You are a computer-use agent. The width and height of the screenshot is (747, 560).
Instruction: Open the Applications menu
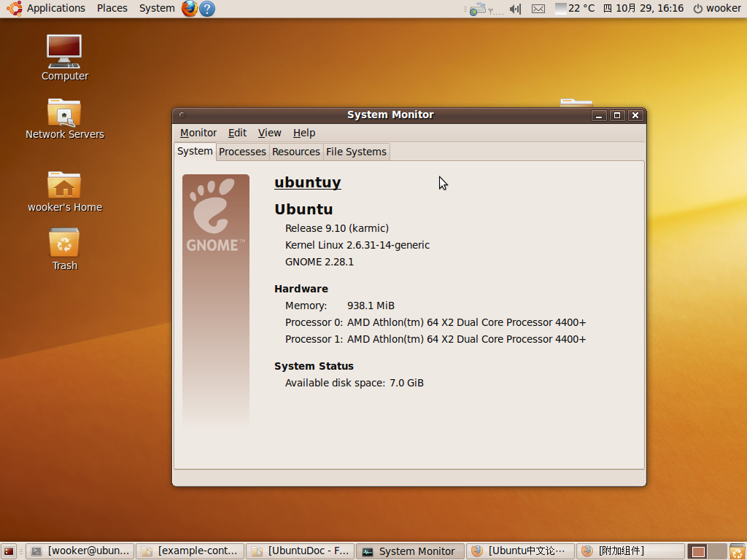[x=46, y=8]
